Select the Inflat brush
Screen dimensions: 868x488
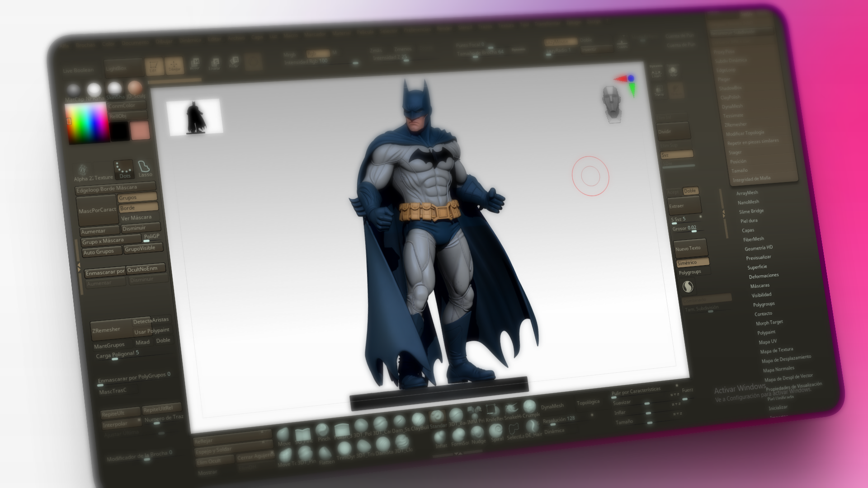440,437
